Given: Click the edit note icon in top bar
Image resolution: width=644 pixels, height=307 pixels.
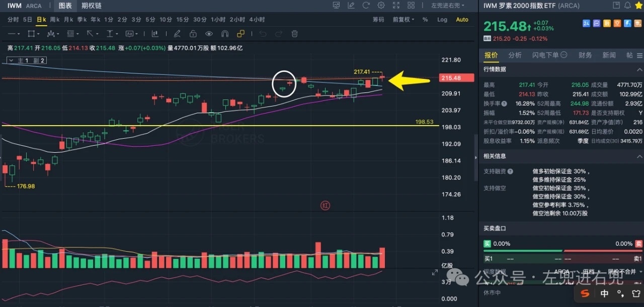Looking at the screenshot, I should pyautogui.click(x=351, y=6).
